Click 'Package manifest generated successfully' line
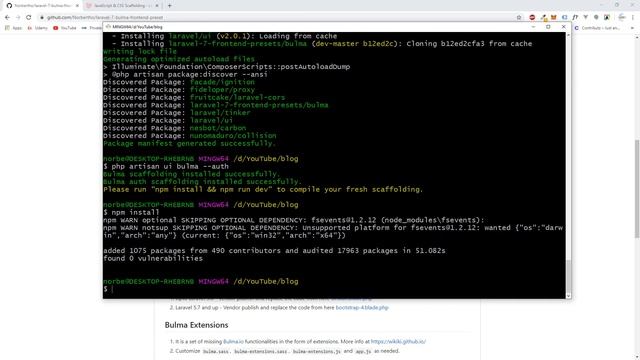Screen dimensions: 640x360 tap(190, 143)
